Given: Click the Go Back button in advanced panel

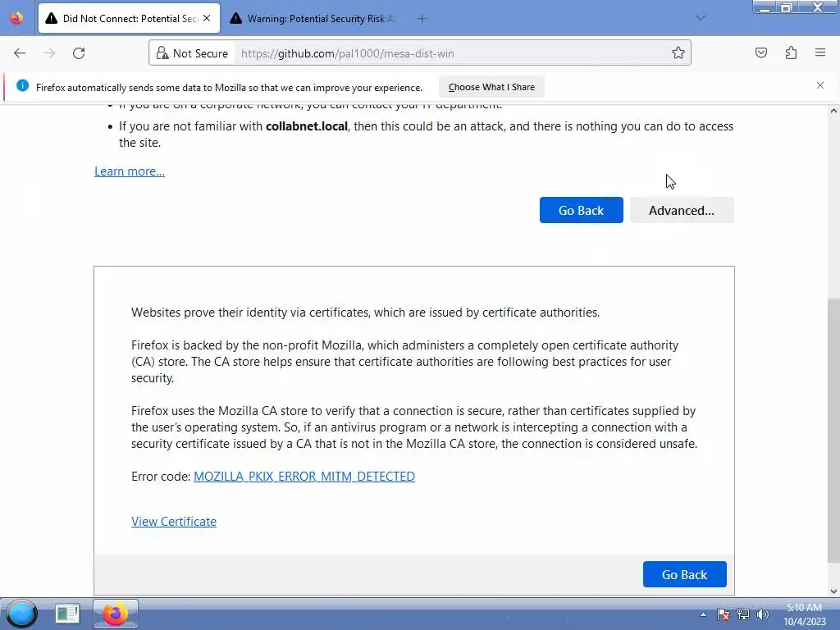Looking at the screenshot, I should click(x=685, y=574).
